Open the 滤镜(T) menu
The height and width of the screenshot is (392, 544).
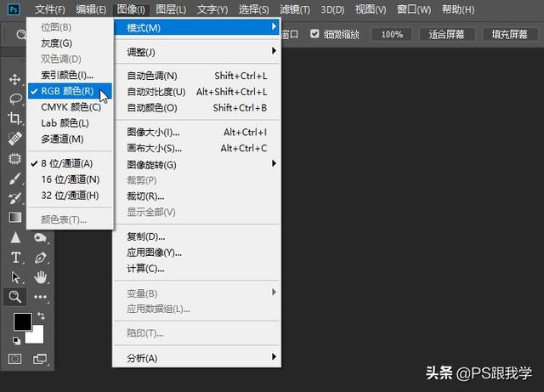[295, 9]
